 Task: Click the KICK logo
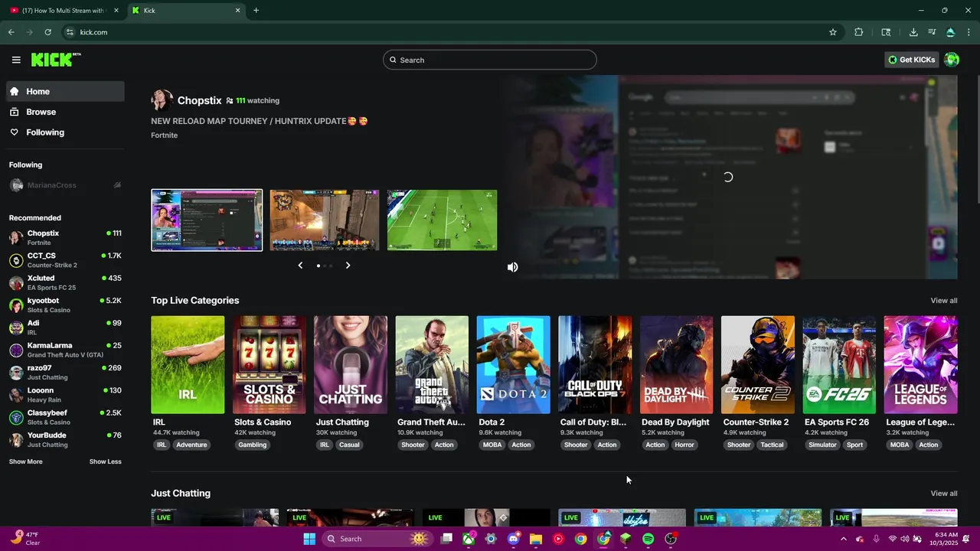(56, 60)
